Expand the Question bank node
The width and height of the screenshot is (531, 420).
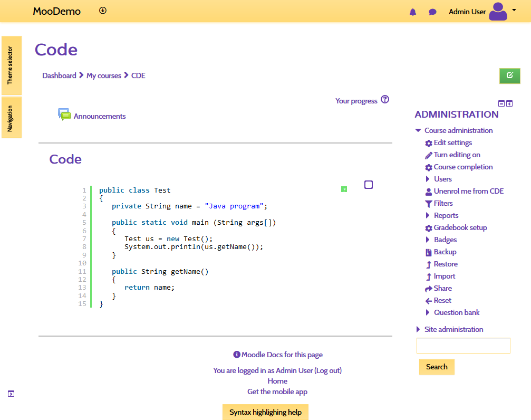[428, 312]
